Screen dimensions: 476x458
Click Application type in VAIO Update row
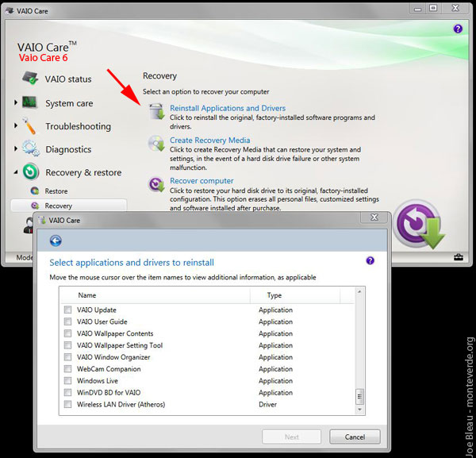[275, 310]
